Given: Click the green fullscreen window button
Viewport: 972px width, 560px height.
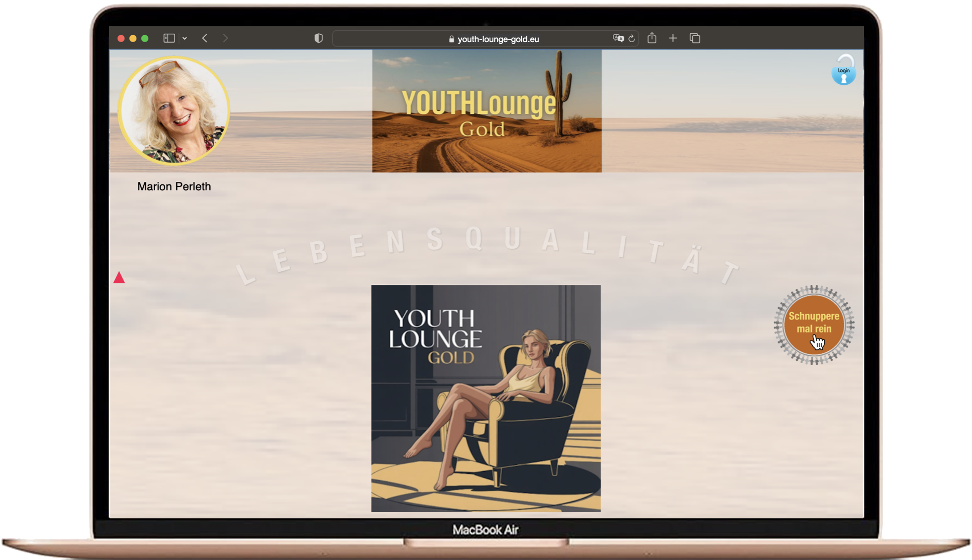Looking at the screenshot, I should click(145, 38).
